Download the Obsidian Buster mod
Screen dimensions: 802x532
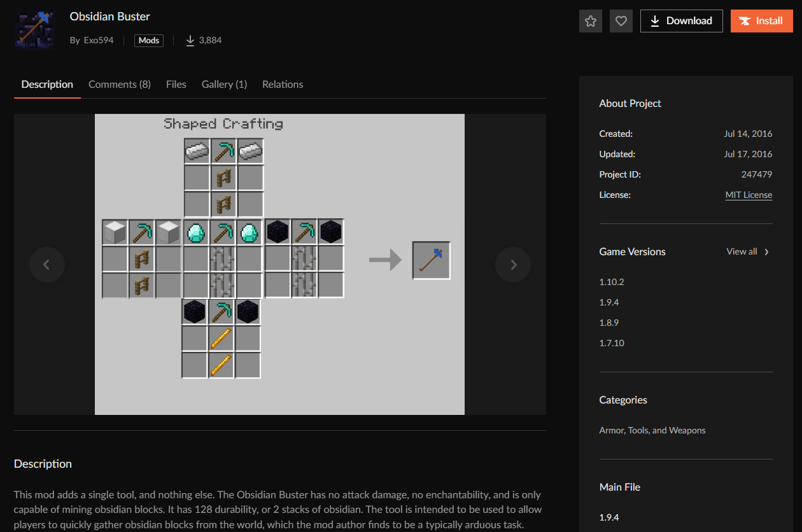tap(682, 21)
